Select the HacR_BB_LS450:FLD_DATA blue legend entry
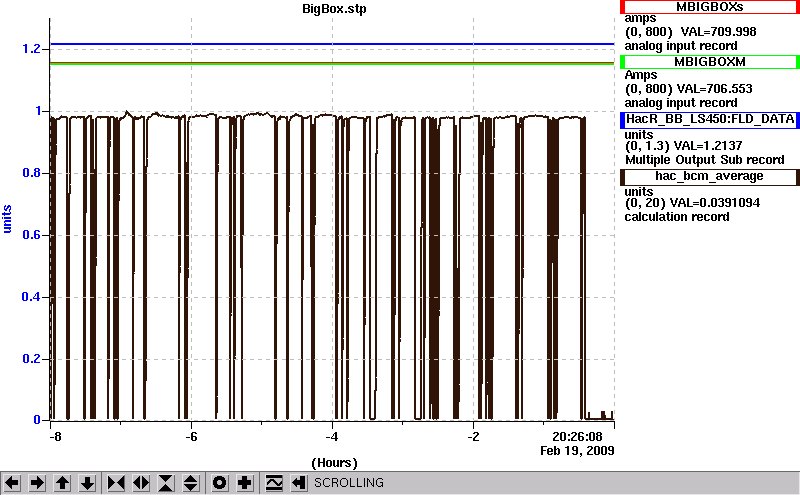Viewport: 800px width, 495px height. [710, 119]
